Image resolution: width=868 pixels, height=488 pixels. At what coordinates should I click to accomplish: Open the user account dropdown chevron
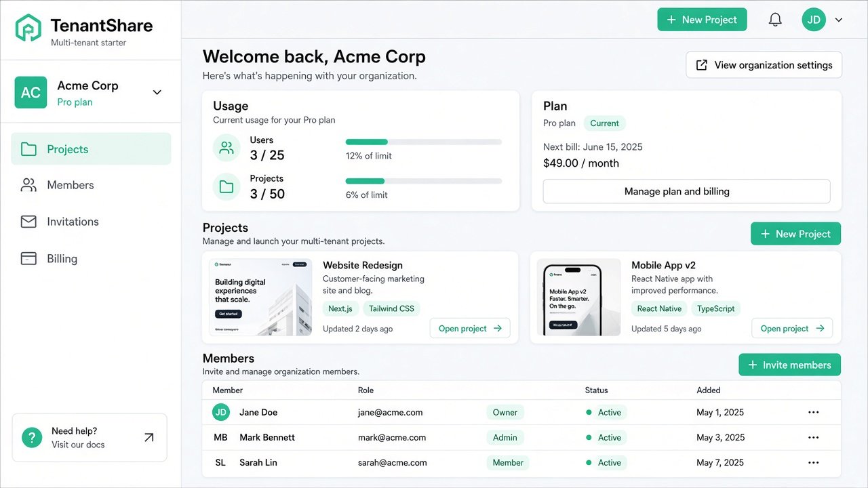click(839, 20)
